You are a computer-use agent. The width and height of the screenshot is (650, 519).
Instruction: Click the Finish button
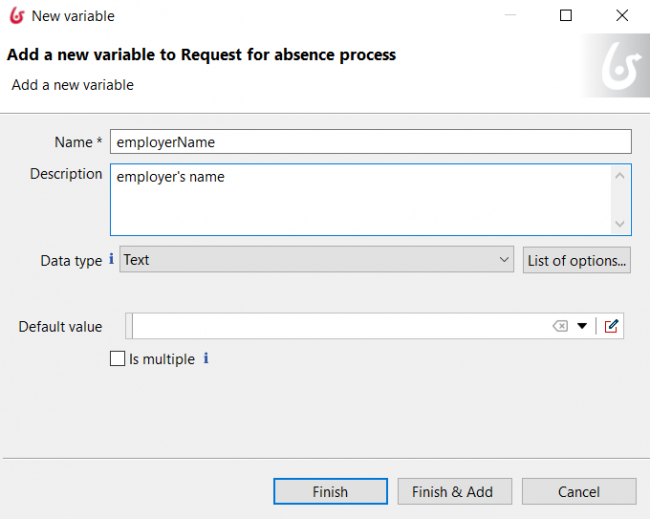coord(330,492)
